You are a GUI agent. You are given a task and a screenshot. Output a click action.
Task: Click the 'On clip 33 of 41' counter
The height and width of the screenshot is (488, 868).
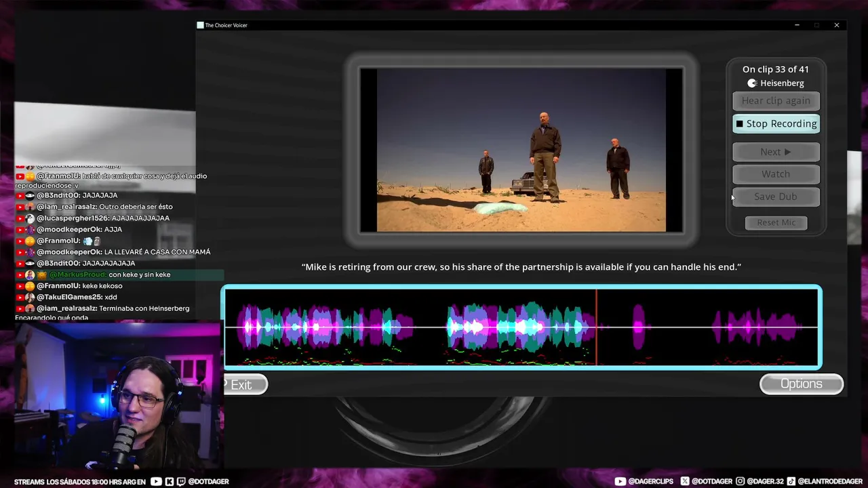[776, 69]
